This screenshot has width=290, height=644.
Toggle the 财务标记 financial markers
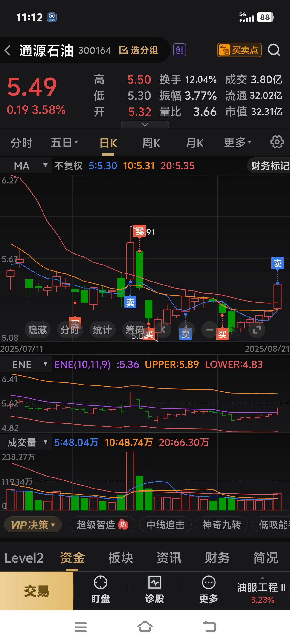(269, 166)
